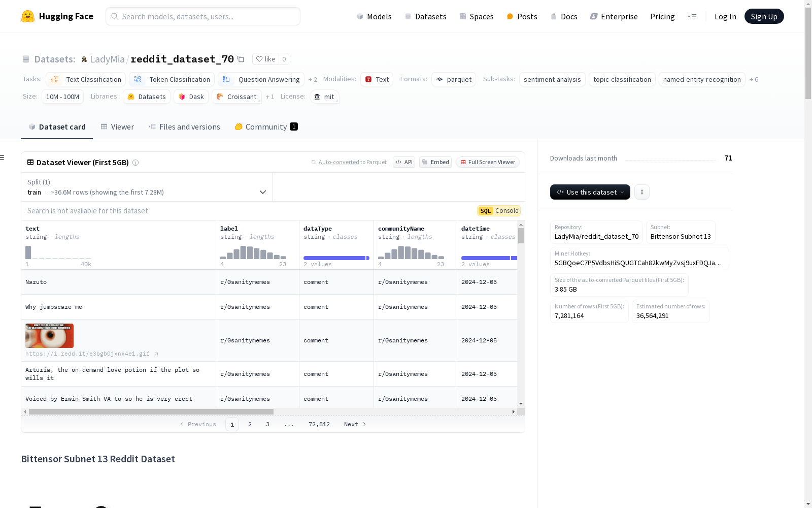Image resolution: width=812 pixels, height=508 pixels.
Task: Open the Community tab
Action: (266, 127)
